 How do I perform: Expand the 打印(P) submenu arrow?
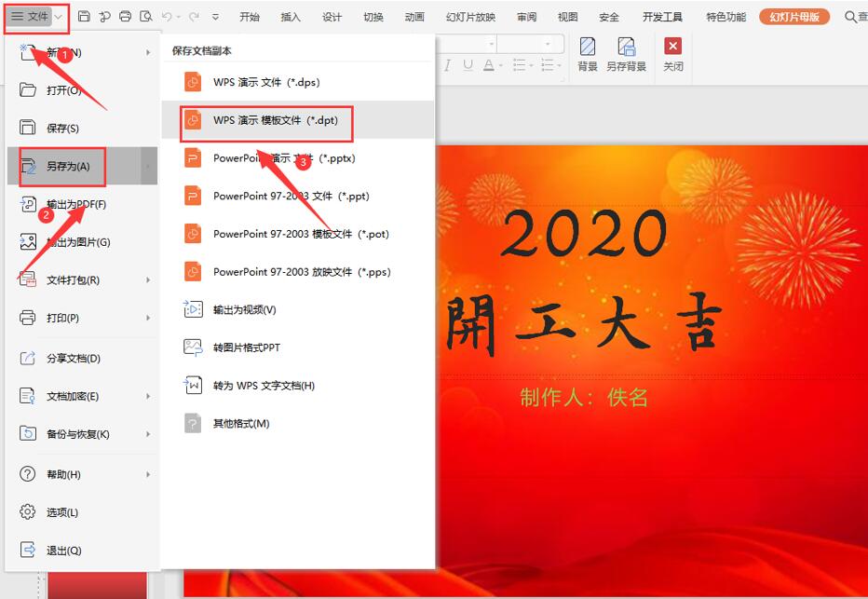pyautogui.click(x=148, y=319)
